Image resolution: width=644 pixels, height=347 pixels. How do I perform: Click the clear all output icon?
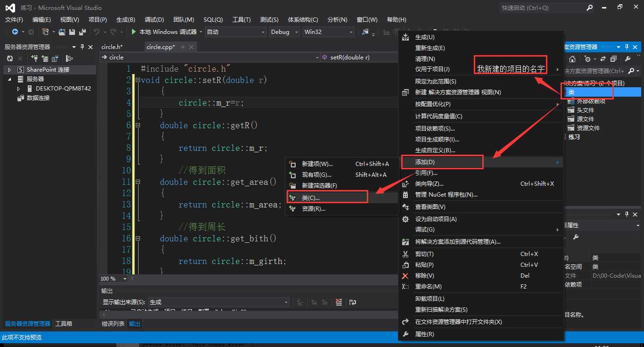tap(339, 302)
